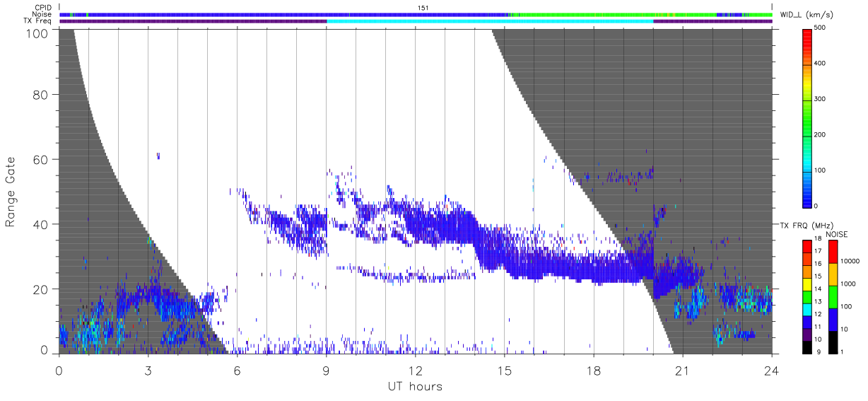This screenshot has height=401, width=868.
Task: Click the dense blue echo band at 18 UT
Action: click(594, 269)
